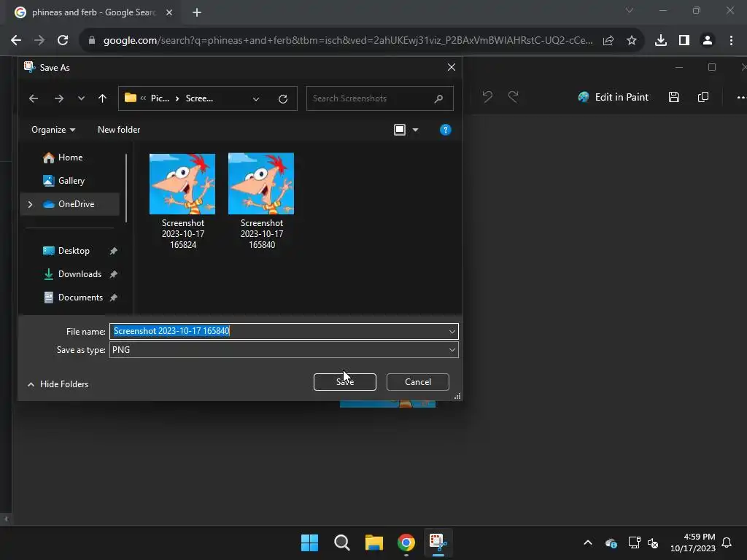The image size is (747, 560).
Task: Expand the OneDrive tree chevron
Action: pos(30,204)
